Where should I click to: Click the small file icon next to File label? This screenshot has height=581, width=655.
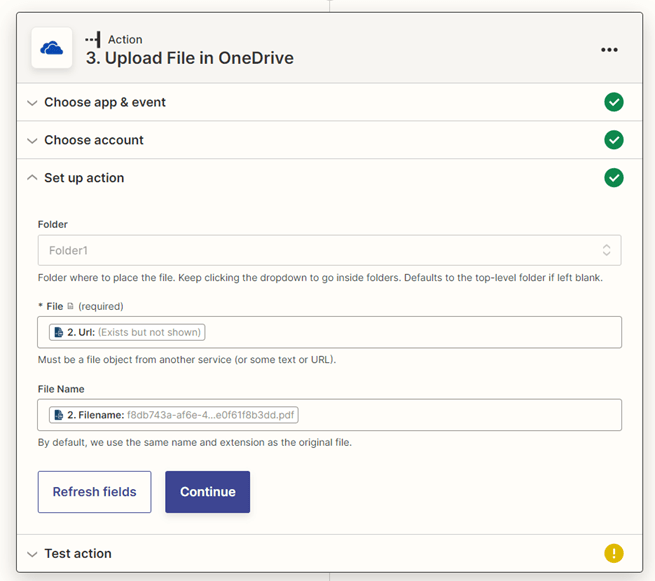click(70, 306)
